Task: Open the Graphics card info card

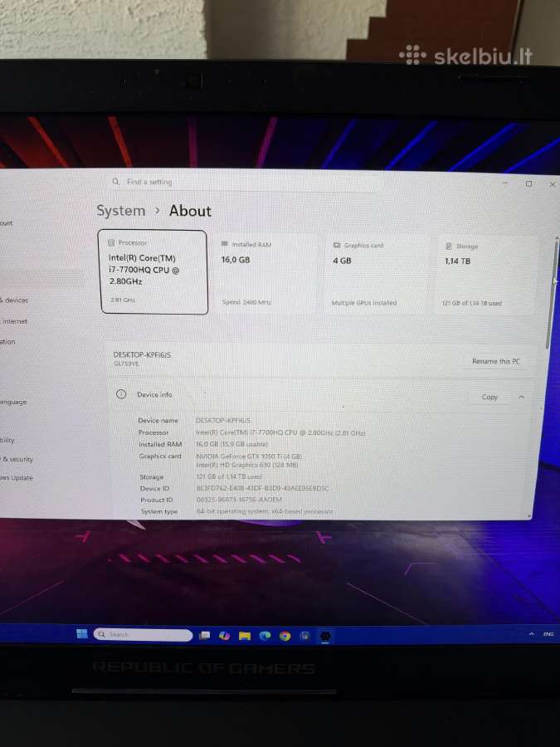Action: pyautogui.click(x=376, y=274)
